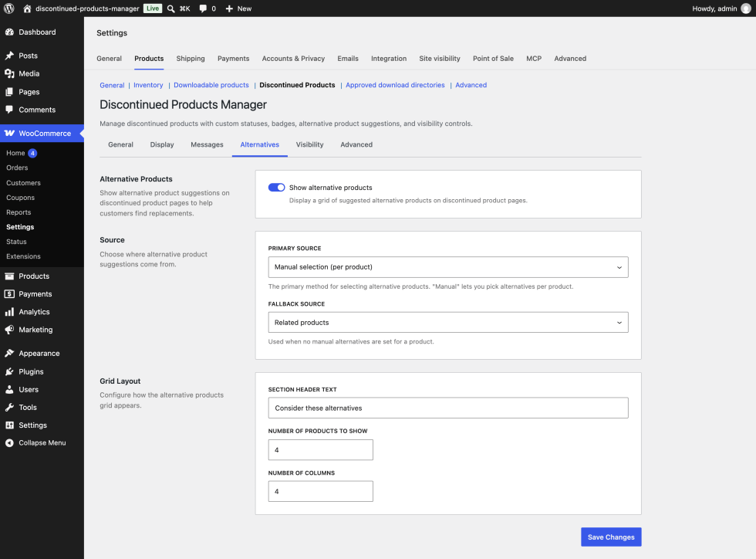The width and height of the screenshot is (756, 559).
Task: Click the Save Changes button
Action: tap(611, 537)
